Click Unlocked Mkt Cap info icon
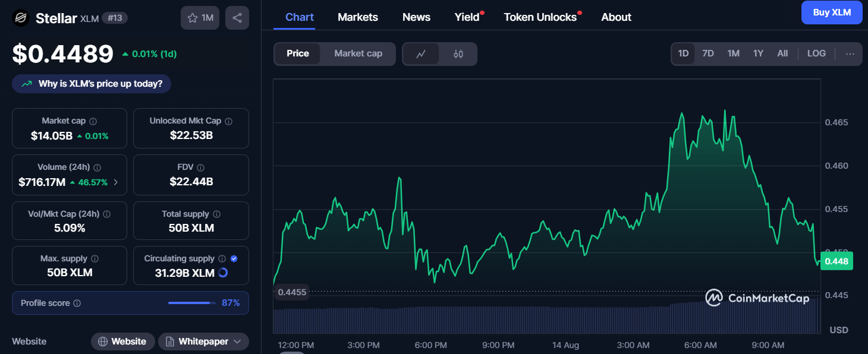The height and width of the screenshot is (354, 868). point(229,121)
